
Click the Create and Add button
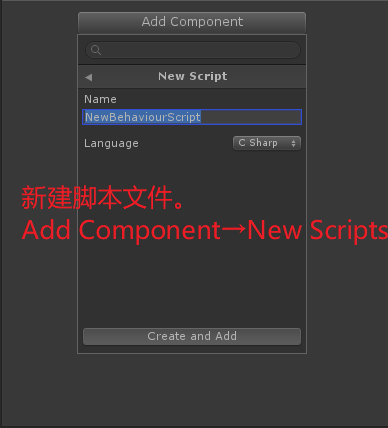tap(192, 336)
